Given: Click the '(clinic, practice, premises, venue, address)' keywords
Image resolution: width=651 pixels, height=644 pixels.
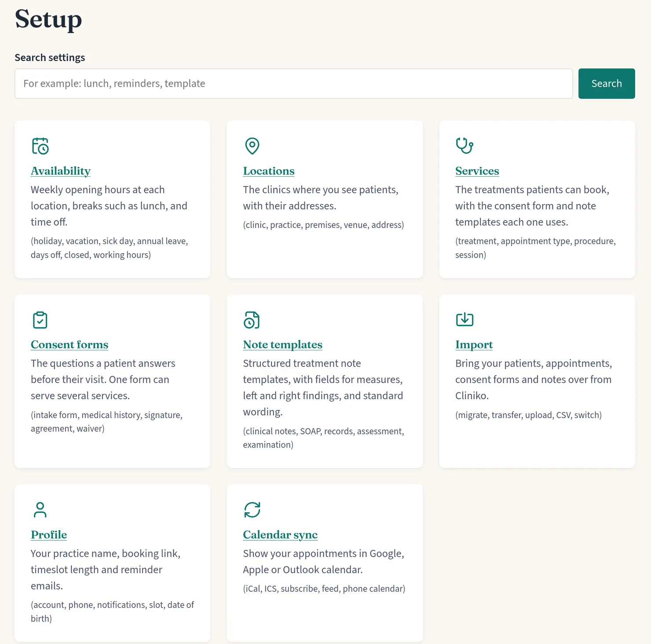Looking at the screenshot, I should pos(323,225).
